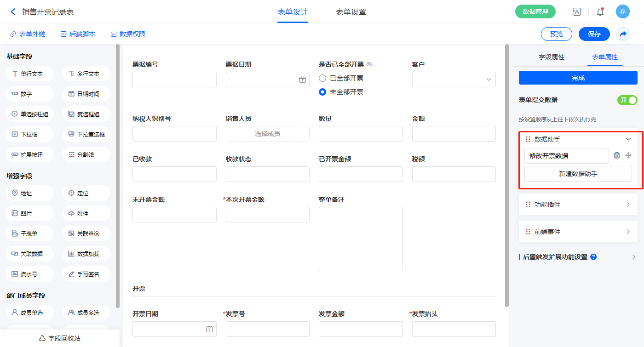
Task: Click the contacts icon in header
Action: (x=576, y=12)
